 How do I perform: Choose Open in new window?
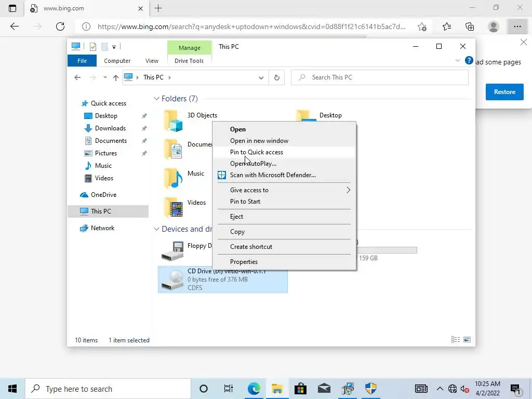[284, 141]
